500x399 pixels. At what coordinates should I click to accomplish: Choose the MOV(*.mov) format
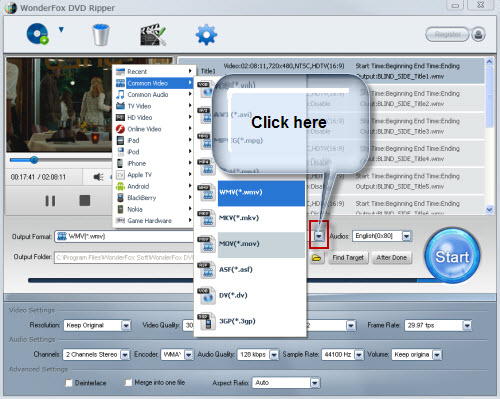point(261,244)
